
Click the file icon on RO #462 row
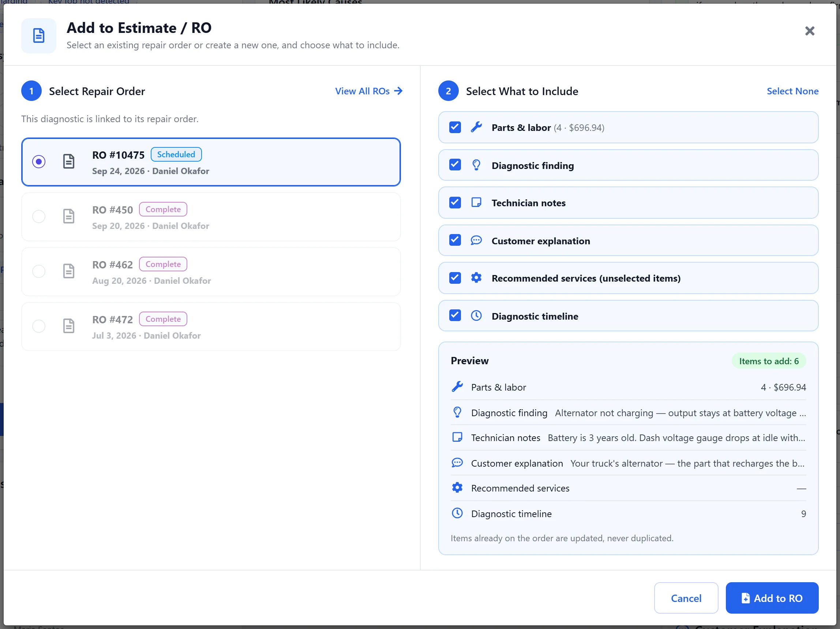tap(69, 271)
